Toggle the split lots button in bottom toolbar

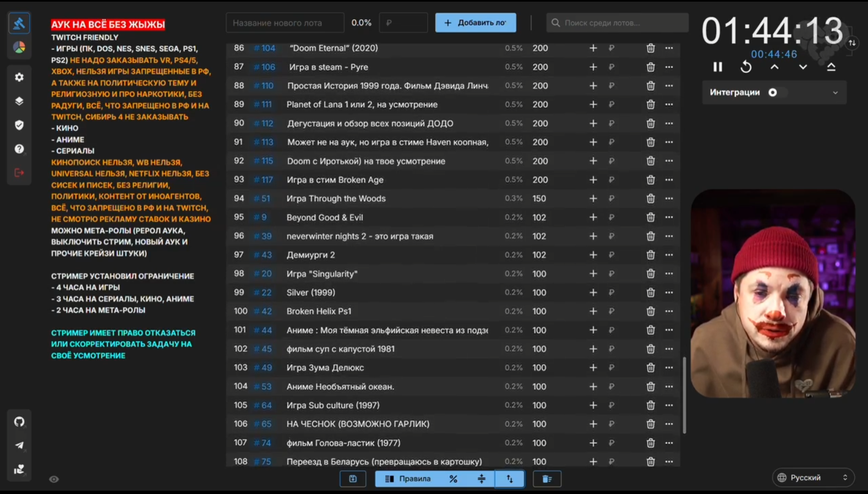click(482, 479)
